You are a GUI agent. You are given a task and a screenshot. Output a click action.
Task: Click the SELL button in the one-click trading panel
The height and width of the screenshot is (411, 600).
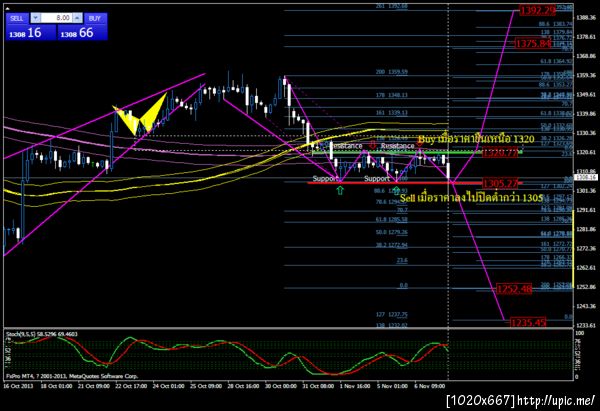(17, 18)
